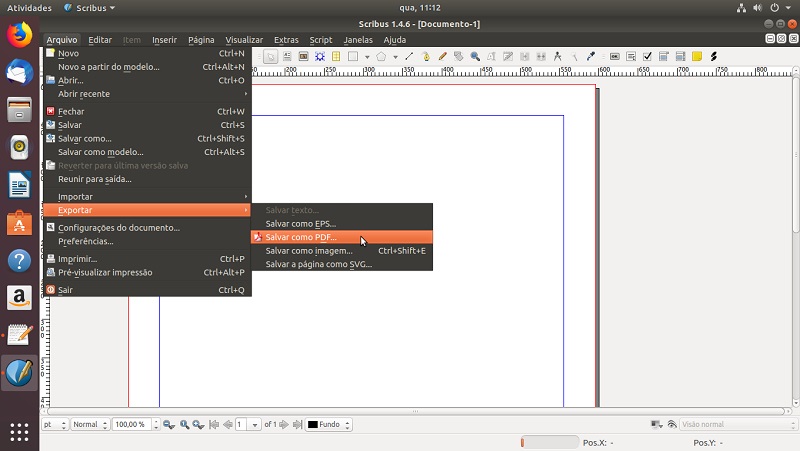Open Preferências dialog
This screenshot has width=800, height=451.
pyautogui.click(x=147, y=241)
